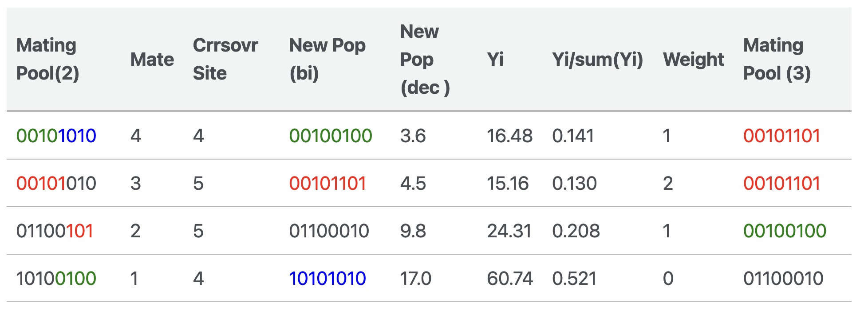
Task: Click the Yi value 16.48
Action: click(x=509, y=136)
